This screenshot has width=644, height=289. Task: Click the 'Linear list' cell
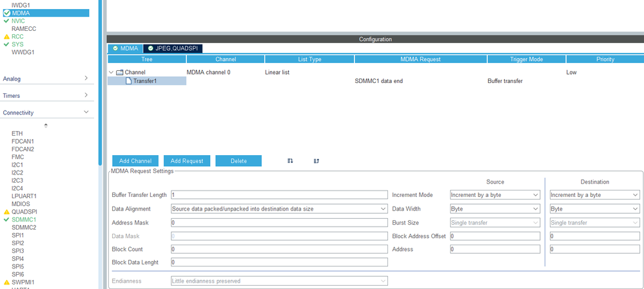coord(277,73)
